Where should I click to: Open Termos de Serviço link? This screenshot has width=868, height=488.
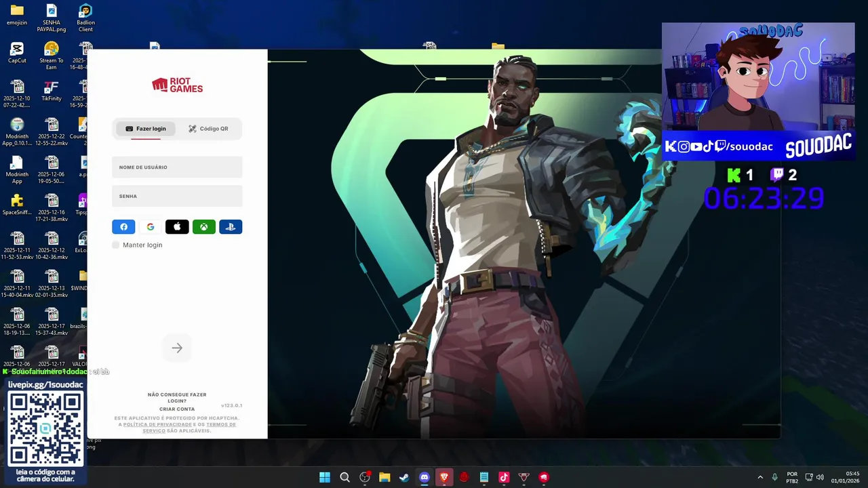189,428
